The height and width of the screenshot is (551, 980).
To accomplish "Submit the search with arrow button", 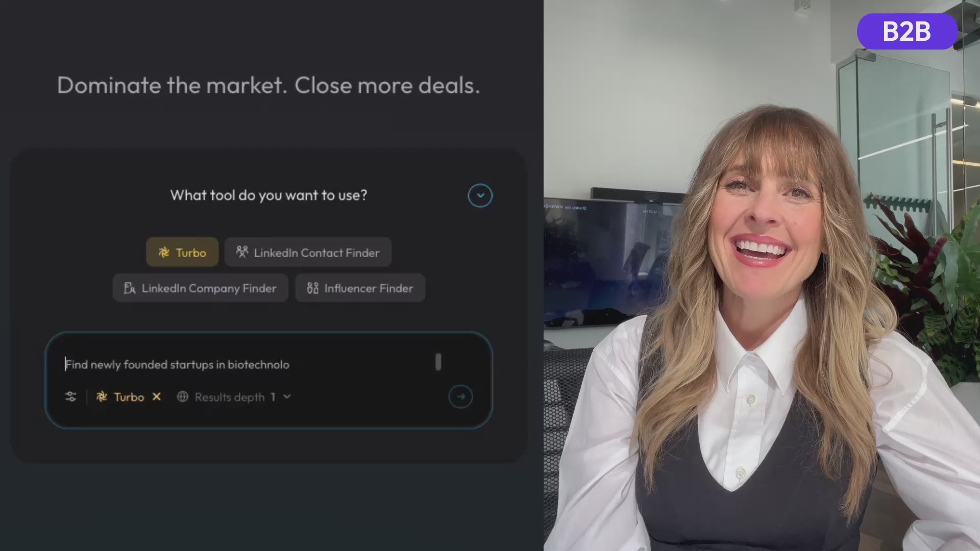I will tap(460, 396).
